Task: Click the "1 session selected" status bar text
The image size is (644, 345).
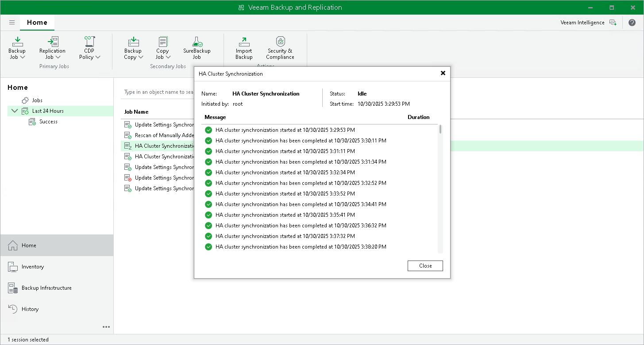Action: pyautogui.click(x=28, y=340)
